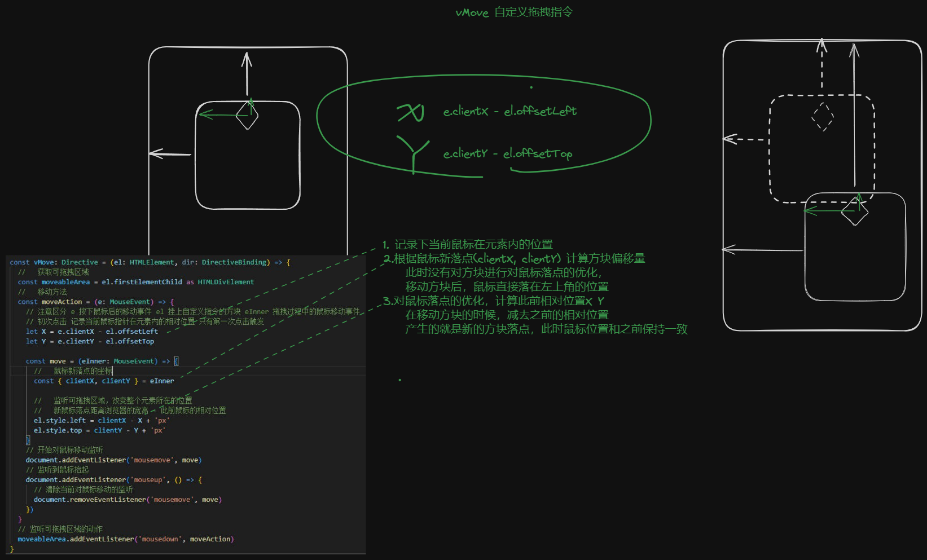Select the title text 'vMove 自定义拖拽指令'
This screenshot has width=927, height=560.
(x=514, y=12)
